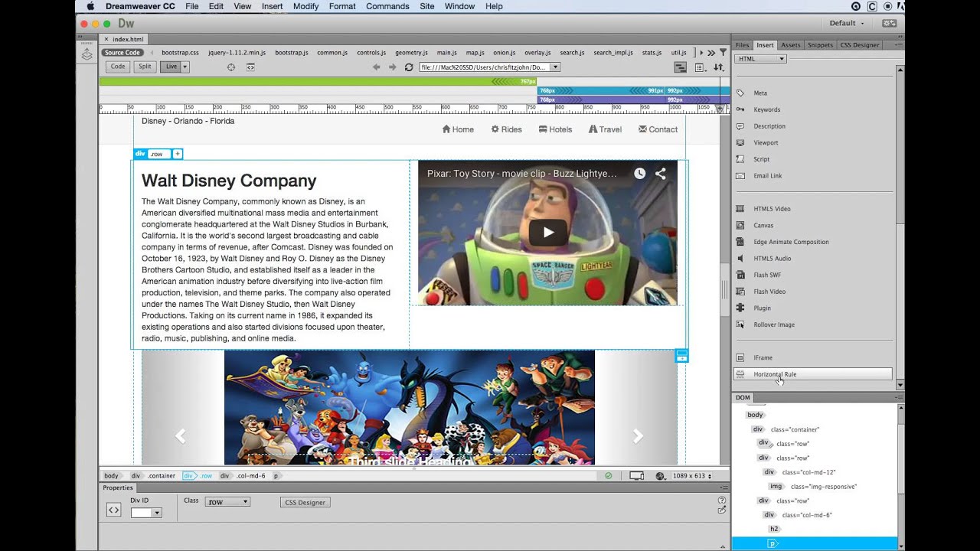Open the file URL address dropdown
Screen dimensions: 980x551
pyautogui.click(x=556, y=67)
